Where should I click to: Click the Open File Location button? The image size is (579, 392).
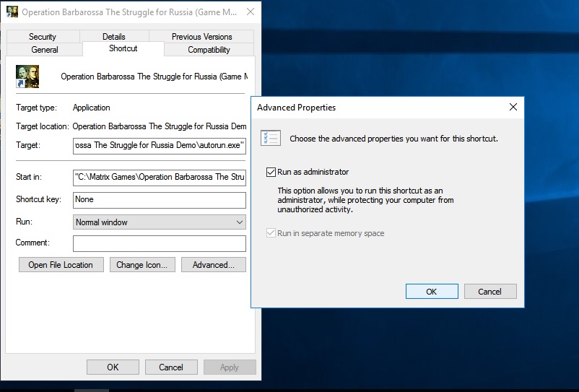[61, 265]
